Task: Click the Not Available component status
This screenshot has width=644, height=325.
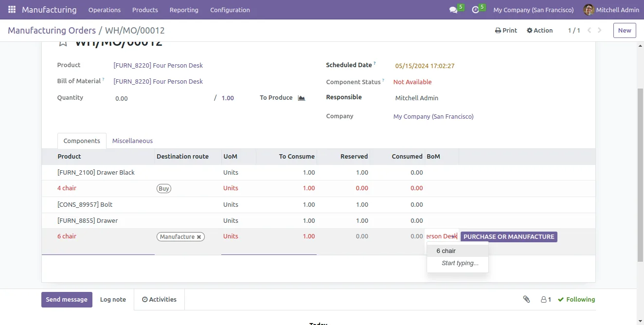Action: click(x=412, y=82)
